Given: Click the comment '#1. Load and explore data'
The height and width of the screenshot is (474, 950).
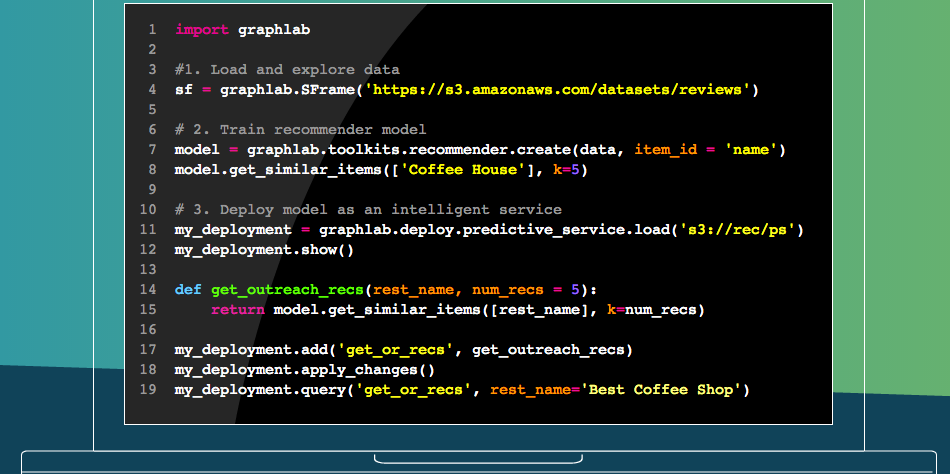Looking at the screenshot, I should pos(287,70).
